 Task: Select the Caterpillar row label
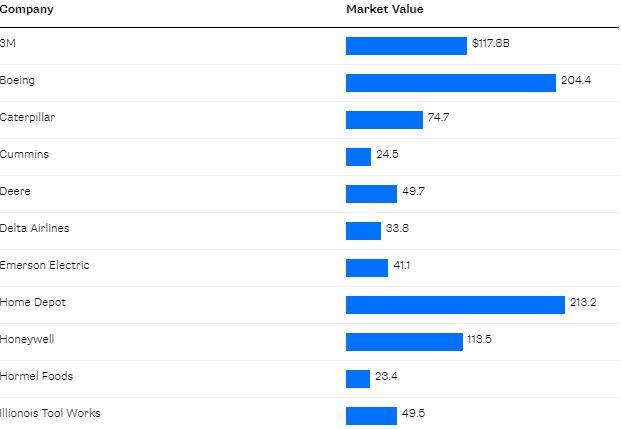(28, 117)
